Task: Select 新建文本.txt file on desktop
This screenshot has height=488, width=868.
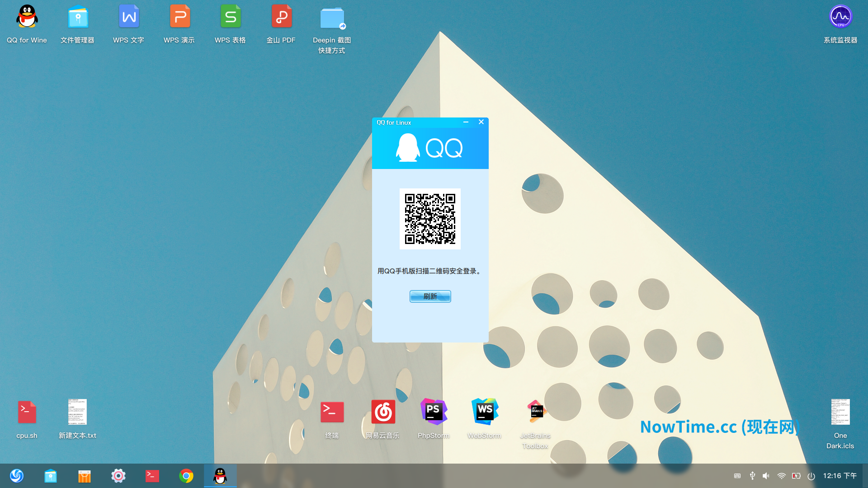Action: coord(77,413)
